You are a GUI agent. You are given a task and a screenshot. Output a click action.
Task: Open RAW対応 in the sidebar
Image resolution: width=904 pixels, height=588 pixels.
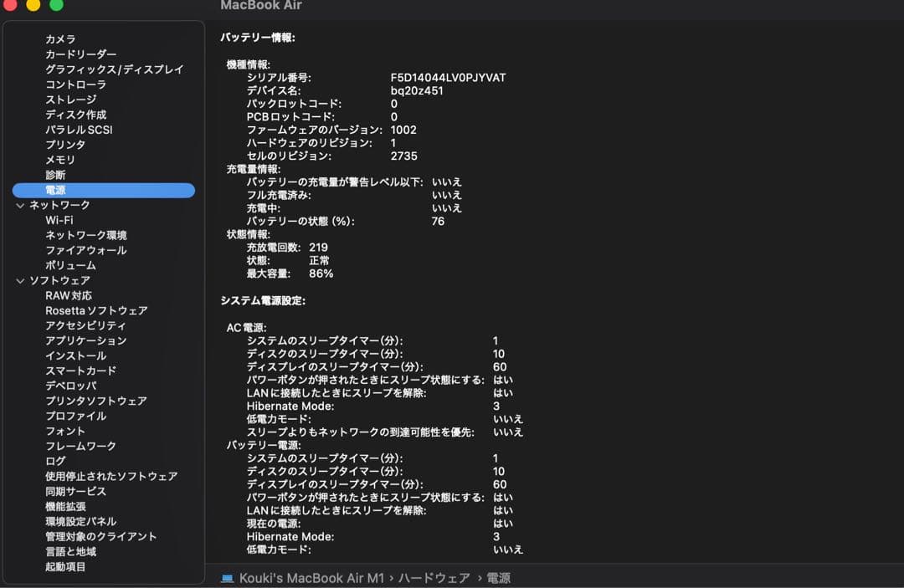point(69,295)
